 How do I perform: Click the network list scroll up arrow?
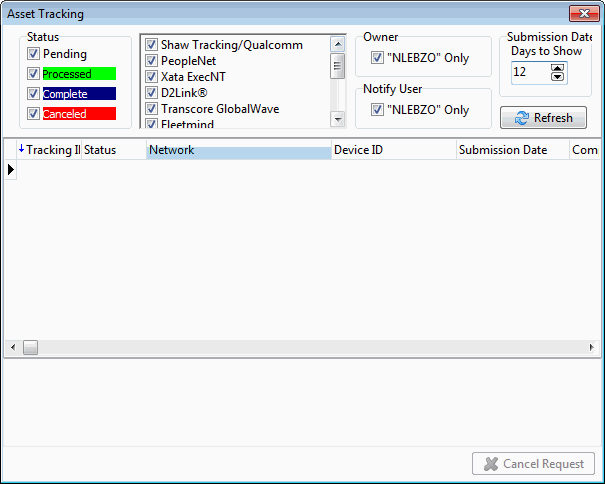338,44
